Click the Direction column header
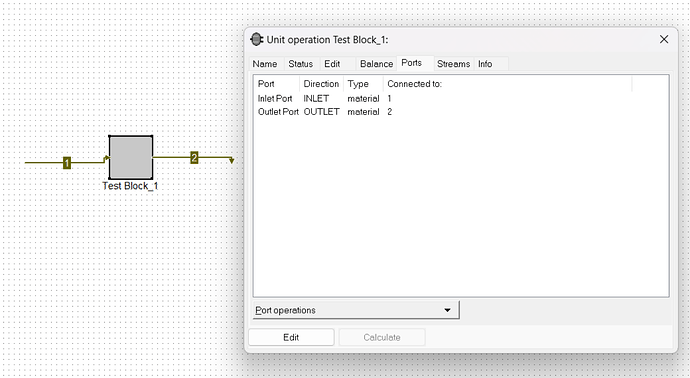The image size is (690, 378). click(x=321, y=84)
